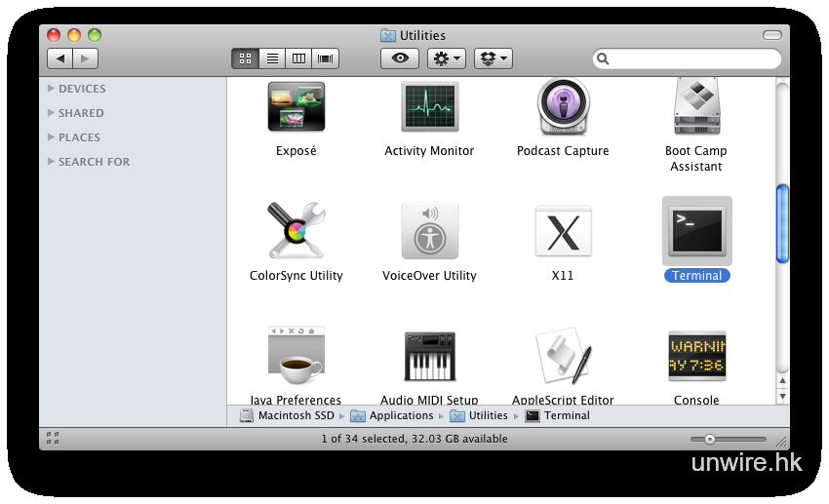Open the Action gear dropdown menu
Screen dimensions: 829x504
point(447,58)
